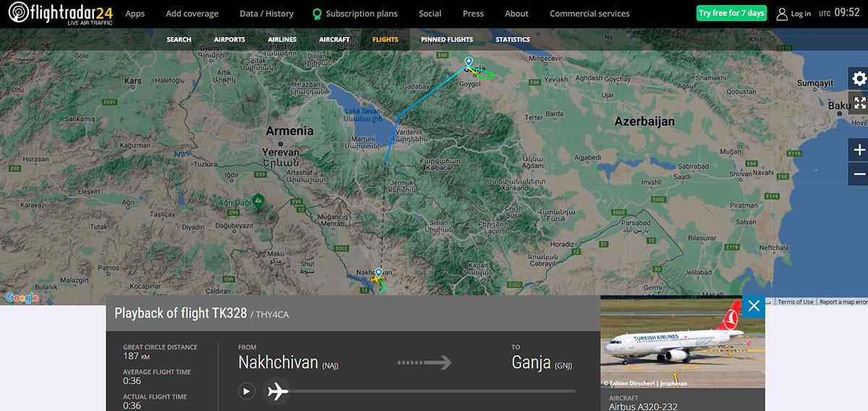Click the Flightradar24 logo
868x411 pixels.
click(x=61, y=13)
